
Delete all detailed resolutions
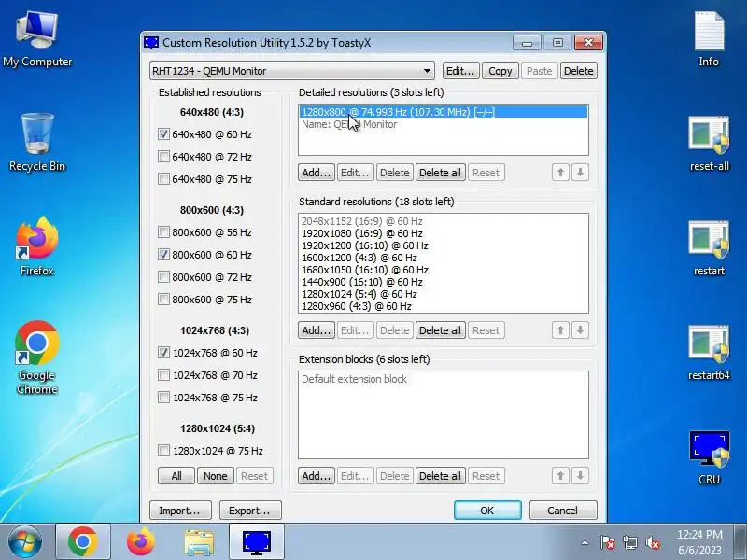tap(440, 173)
